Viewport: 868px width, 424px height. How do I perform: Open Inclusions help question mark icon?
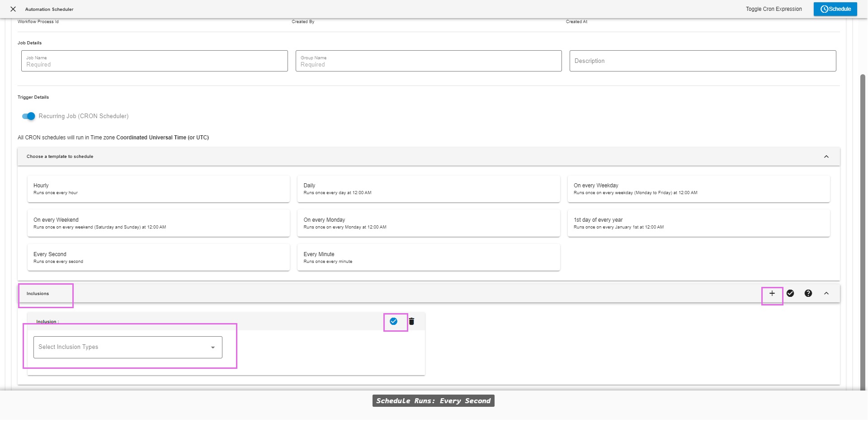click(x=808, y=293)
